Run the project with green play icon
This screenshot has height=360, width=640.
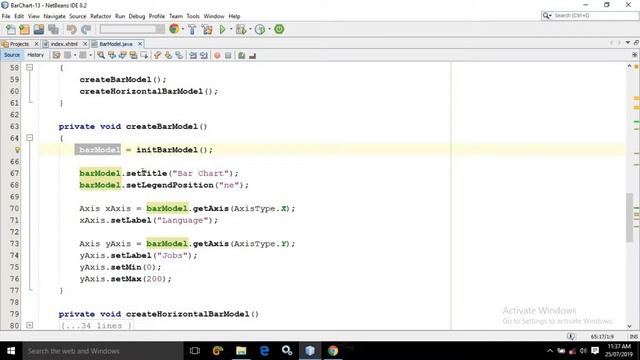tap(222, 29)
